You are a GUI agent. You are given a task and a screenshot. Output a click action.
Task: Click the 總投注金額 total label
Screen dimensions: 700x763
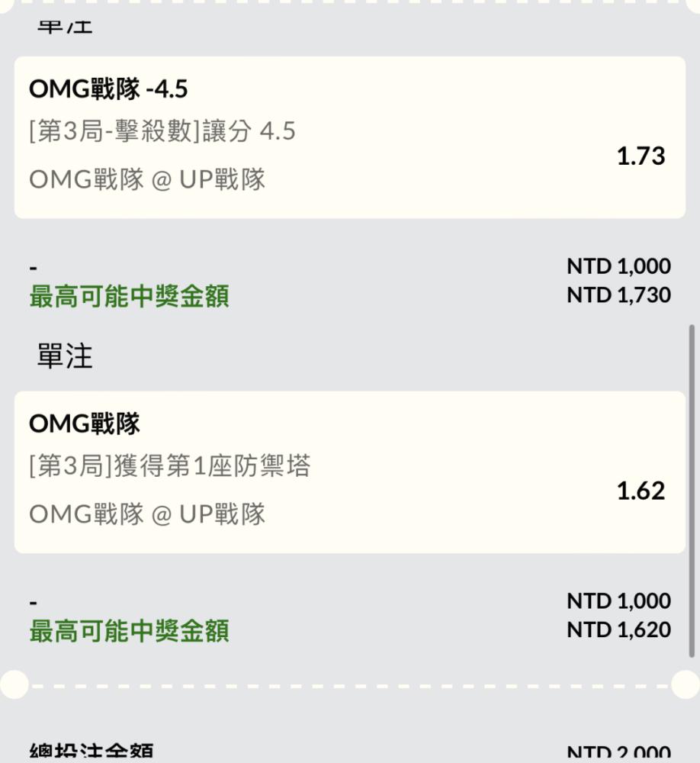point(92,752)
